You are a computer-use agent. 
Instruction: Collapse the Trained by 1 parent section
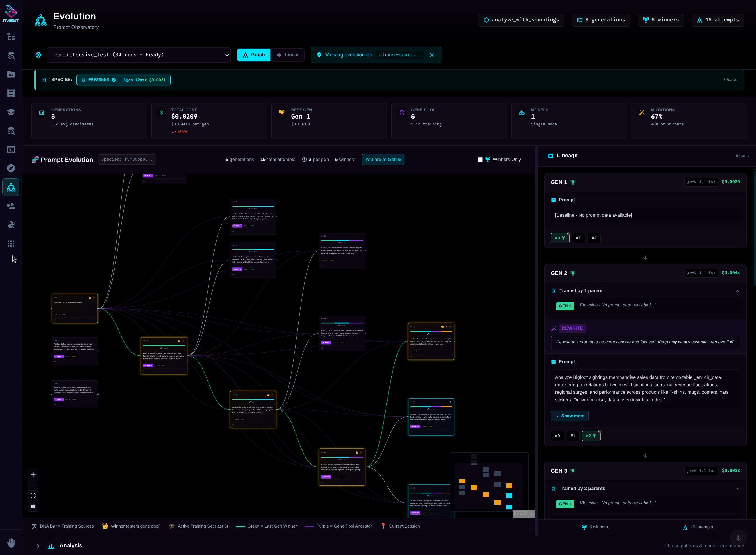coord(737,291)
